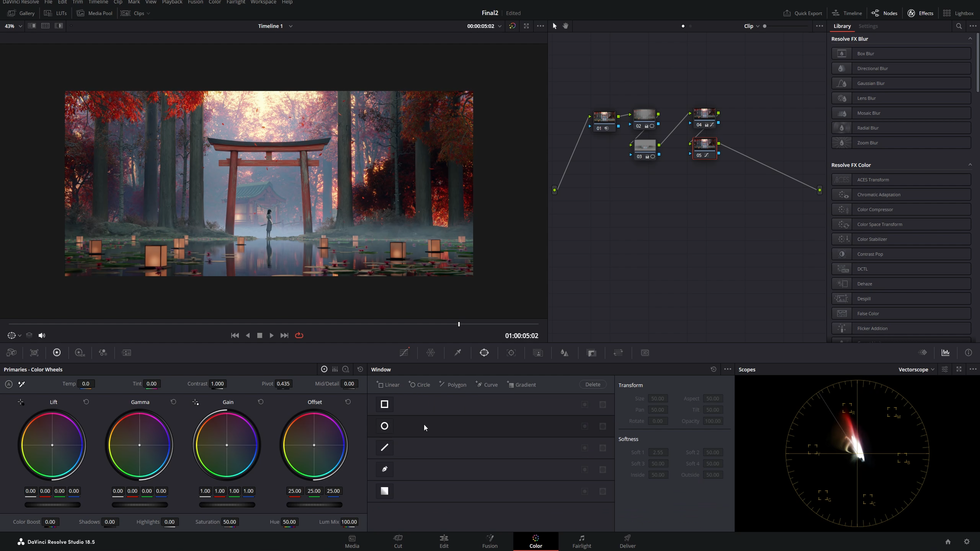Viewport: 980px width, 551px height.
Task: Reset all primaries grades
Action: (360, 369)
